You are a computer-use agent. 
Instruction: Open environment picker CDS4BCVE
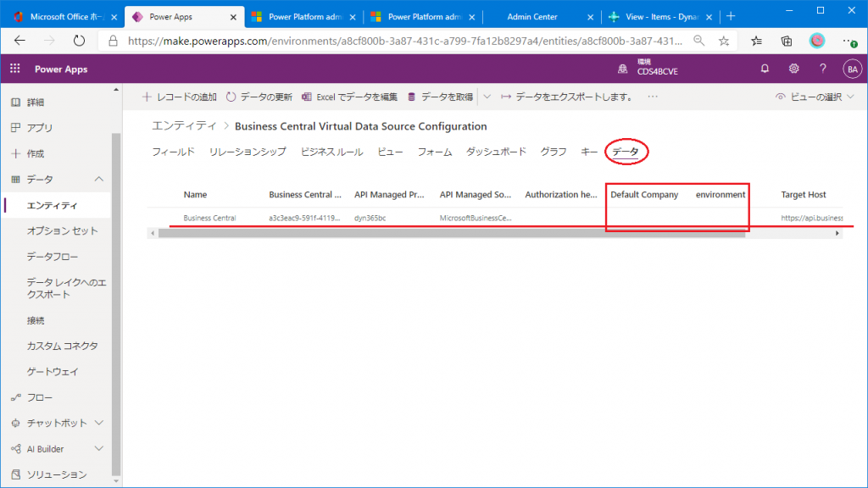[648, 68]
